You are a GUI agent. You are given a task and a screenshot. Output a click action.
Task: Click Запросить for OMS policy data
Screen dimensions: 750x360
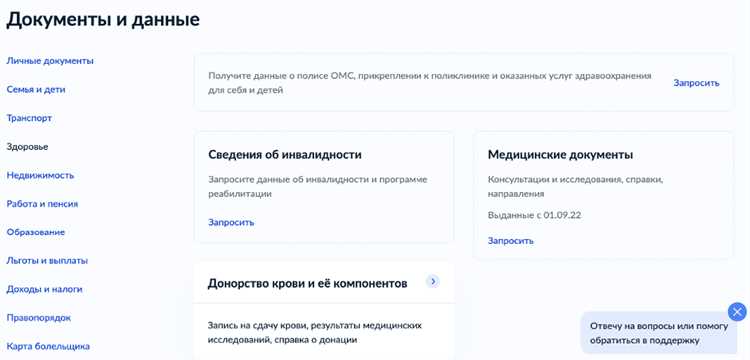696,83
